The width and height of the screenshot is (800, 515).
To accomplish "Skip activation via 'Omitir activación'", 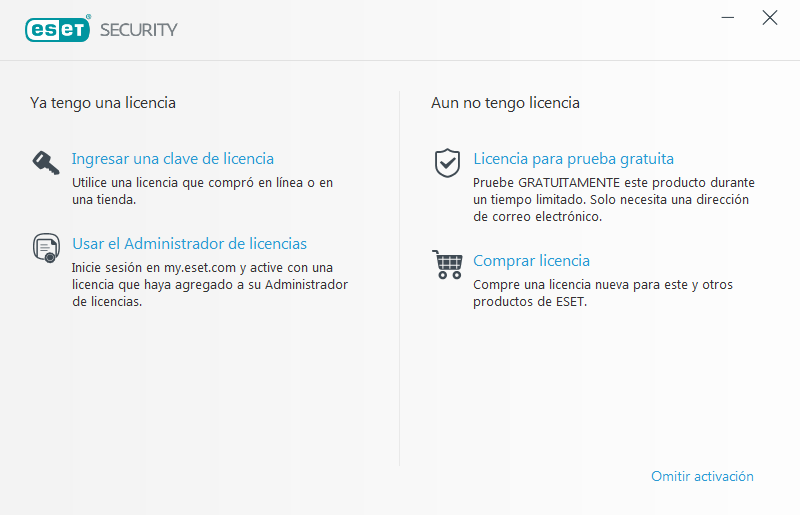I will (702, 476).
